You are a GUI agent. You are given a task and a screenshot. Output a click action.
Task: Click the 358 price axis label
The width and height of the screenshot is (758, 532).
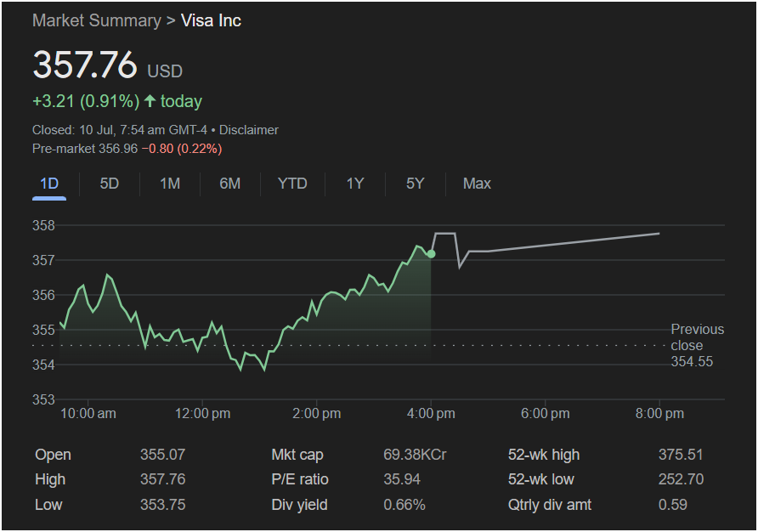(43, 225)
